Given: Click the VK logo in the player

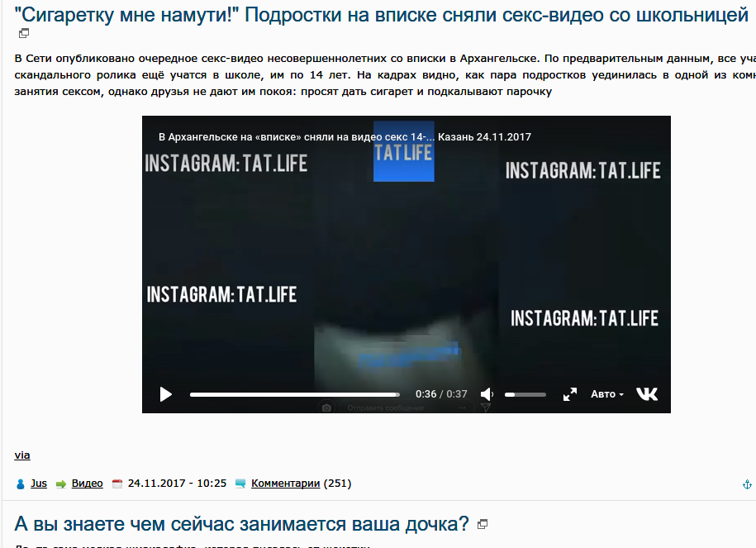Looking at the screenshot, I should coord(647,394).
